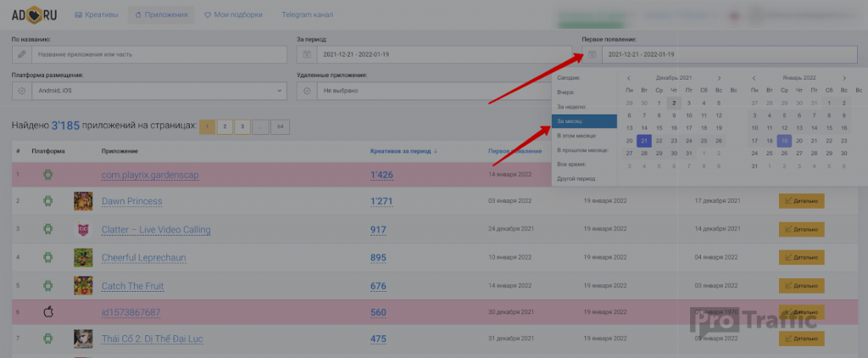Click the calendar icon beside Первое появление

(592, 55)
